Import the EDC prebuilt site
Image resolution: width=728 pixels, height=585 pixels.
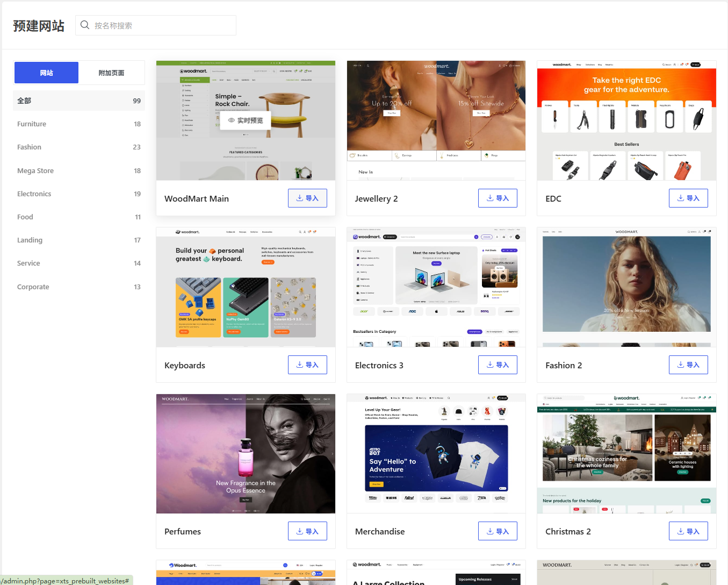pyautogui.click(x=688, y=198)
